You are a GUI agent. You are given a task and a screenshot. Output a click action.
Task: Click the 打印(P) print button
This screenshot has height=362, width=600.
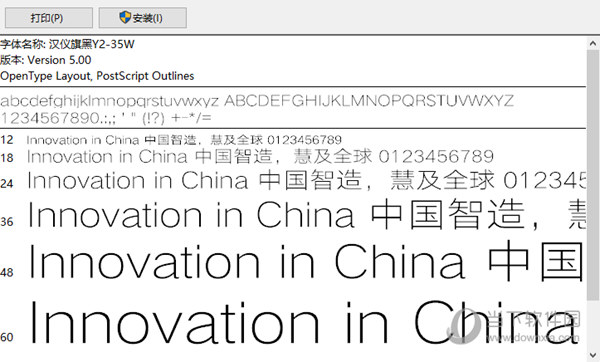click(x=49, y=18)
